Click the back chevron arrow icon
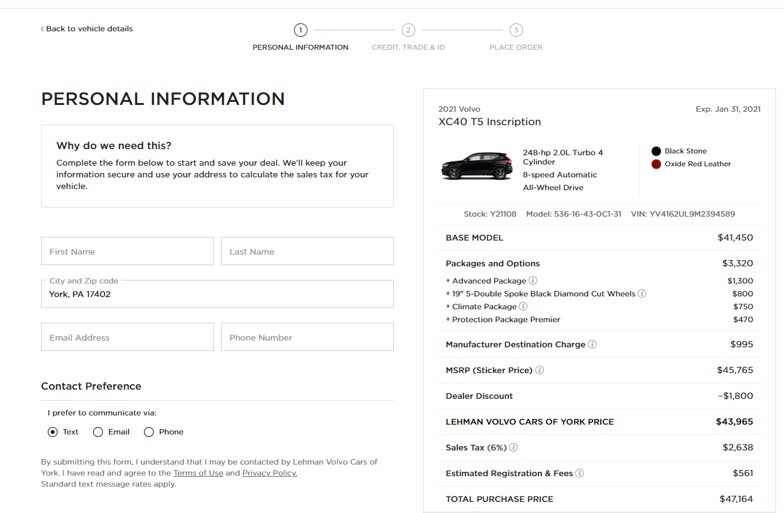 point(42,29)
